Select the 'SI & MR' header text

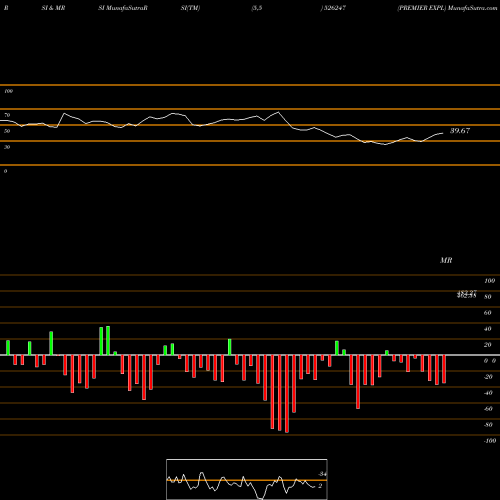(x=53, y=8)
